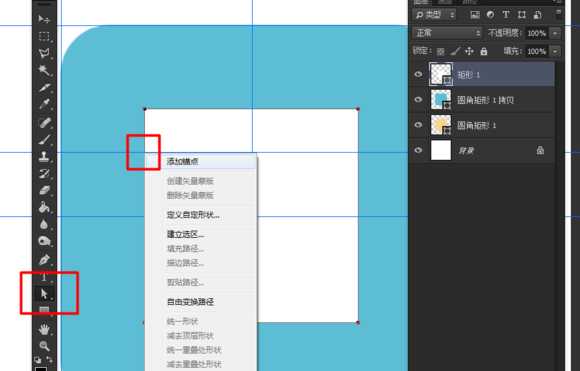Open the 正常 blend mode dropdown
Image resolution: width=580 pixels, height=371 pixels.
pos(447,33)
